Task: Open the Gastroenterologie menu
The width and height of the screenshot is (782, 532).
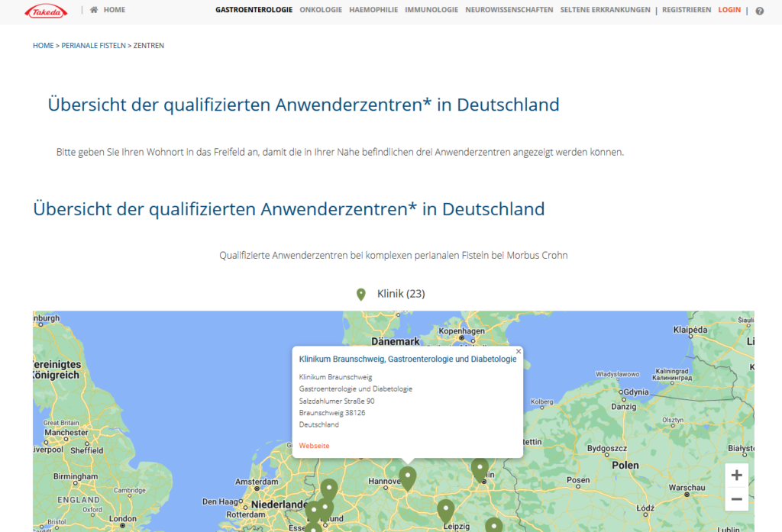Action: point(254,9)
